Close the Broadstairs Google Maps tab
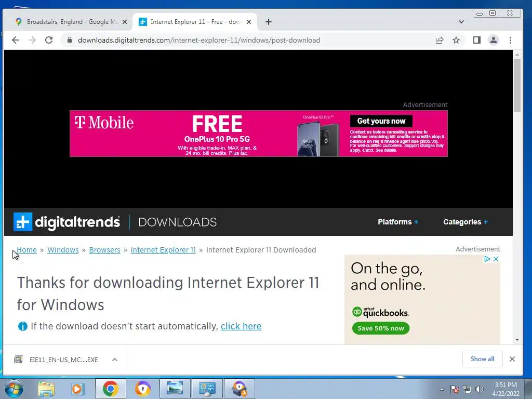The image size is (532, 399). pos(125,22)
